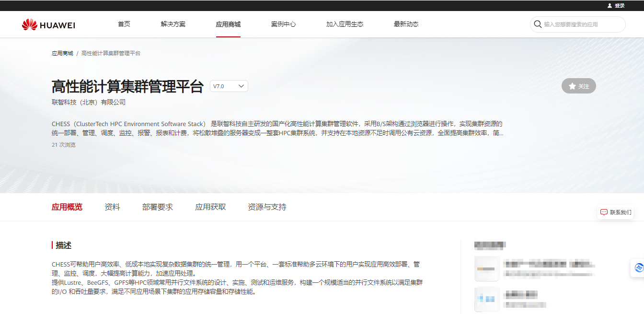Click the user login icon
This screenshot has width=644, height=314.
click(609, 5)
